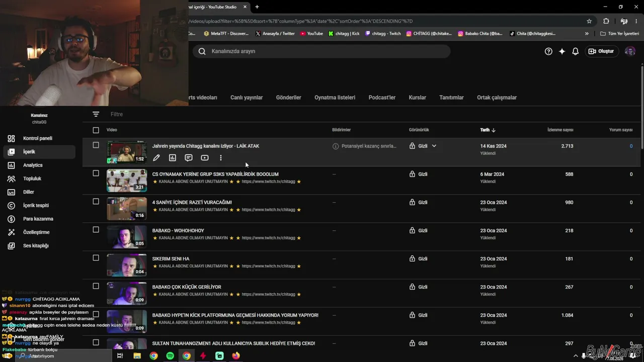
Task: Open the filter list icon
Action: [96, 114]
